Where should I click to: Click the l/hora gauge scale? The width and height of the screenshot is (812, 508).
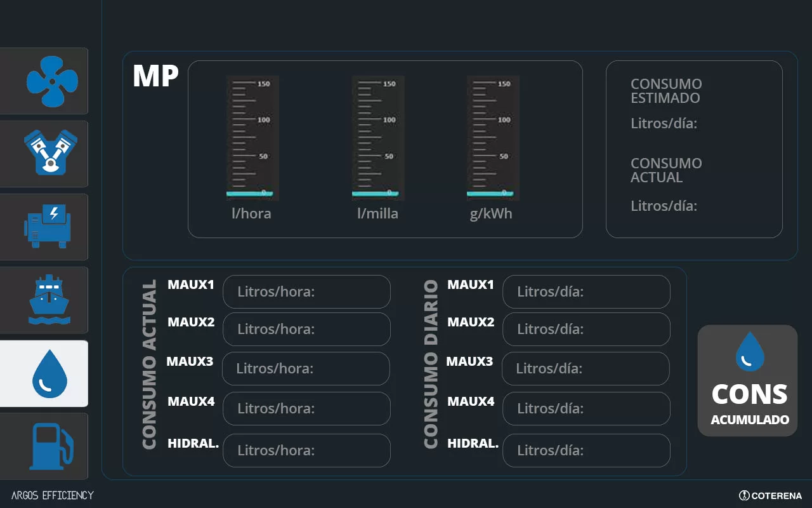click(x=252, y=138)
